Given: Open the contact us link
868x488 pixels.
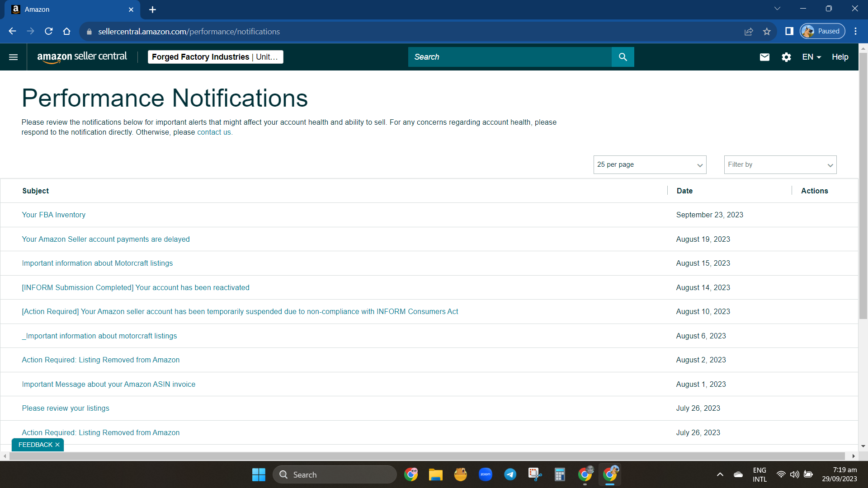Looking at the screenshot, I should [214, 132].
